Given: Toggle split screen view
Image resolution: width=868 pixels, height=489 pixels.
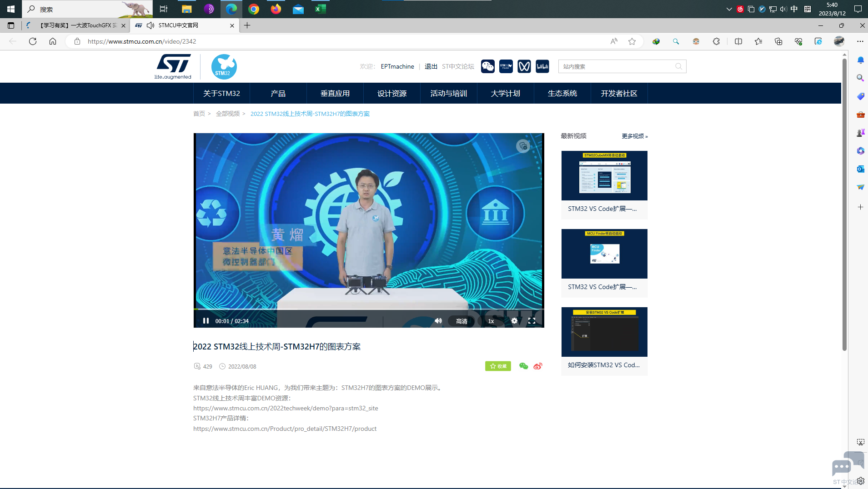Looking at the screenshot, I should [738, 41].
